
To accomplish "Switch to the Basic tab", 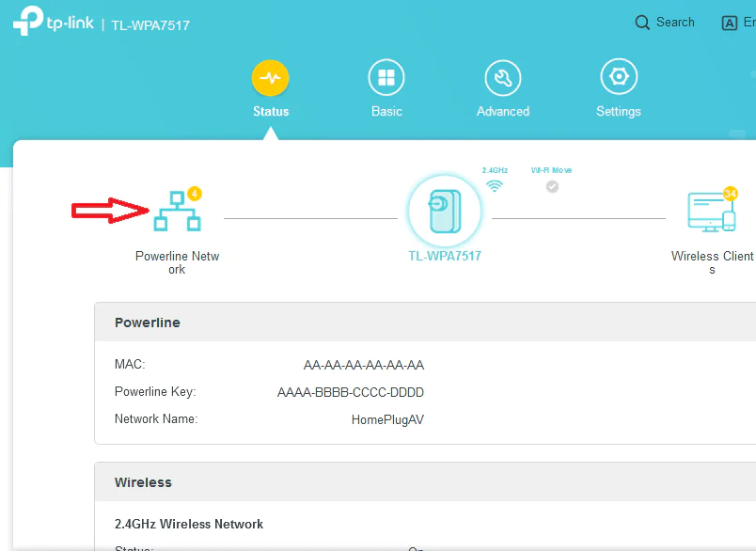I will (x=386, y=110).
